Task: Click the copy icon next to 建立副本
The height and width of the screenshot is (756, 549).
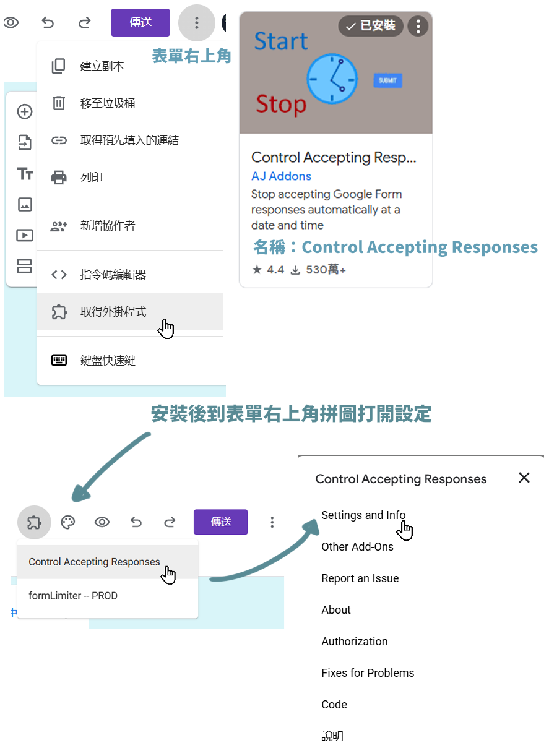Action: coord(59,66)
